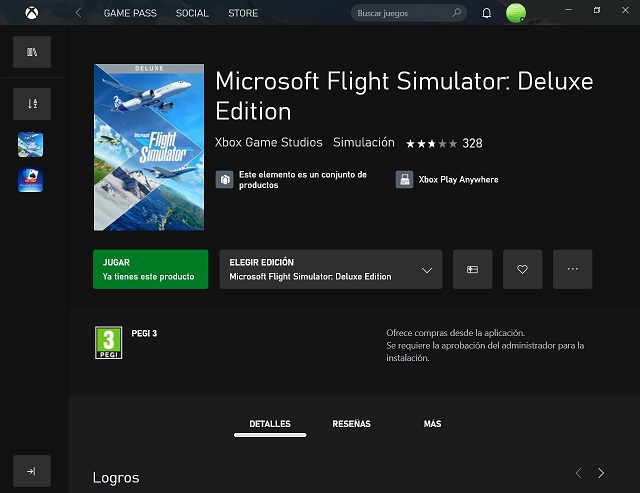Focus the Buscar juegos search field

coord(409,13)
